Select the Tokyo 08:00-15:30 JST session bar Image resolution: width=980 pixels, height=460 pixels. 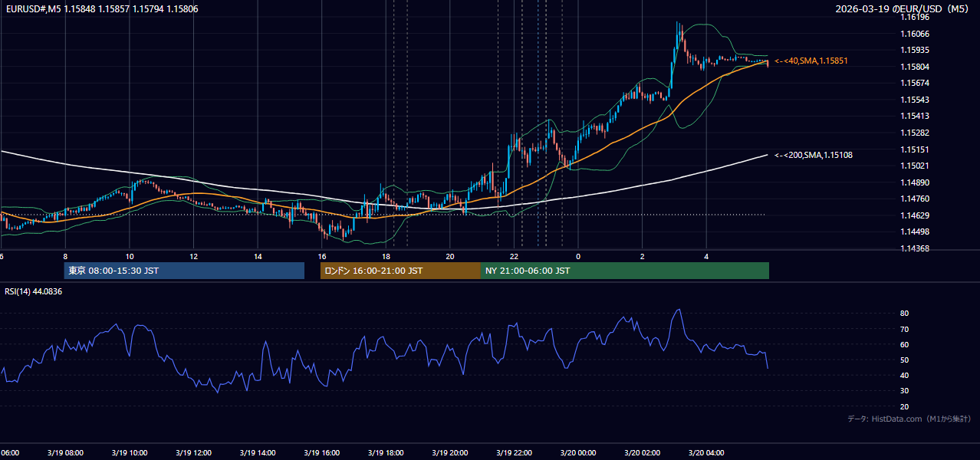[x=184, y=271]
